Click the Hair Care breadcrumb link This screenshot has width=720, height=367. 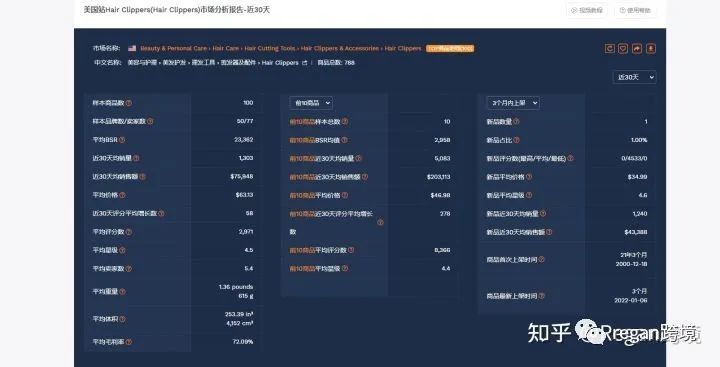pos(226,48)
